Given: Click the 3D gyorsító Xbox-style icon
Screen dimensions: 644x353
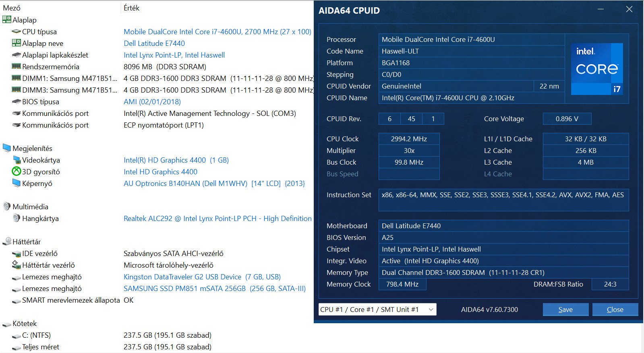Looking at the screenshot, I should coord(17,171).
